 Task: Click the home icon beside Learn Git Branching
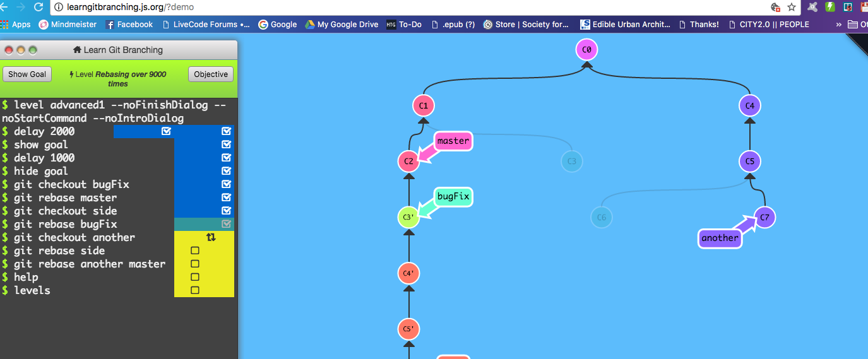(x=77, y=50)
